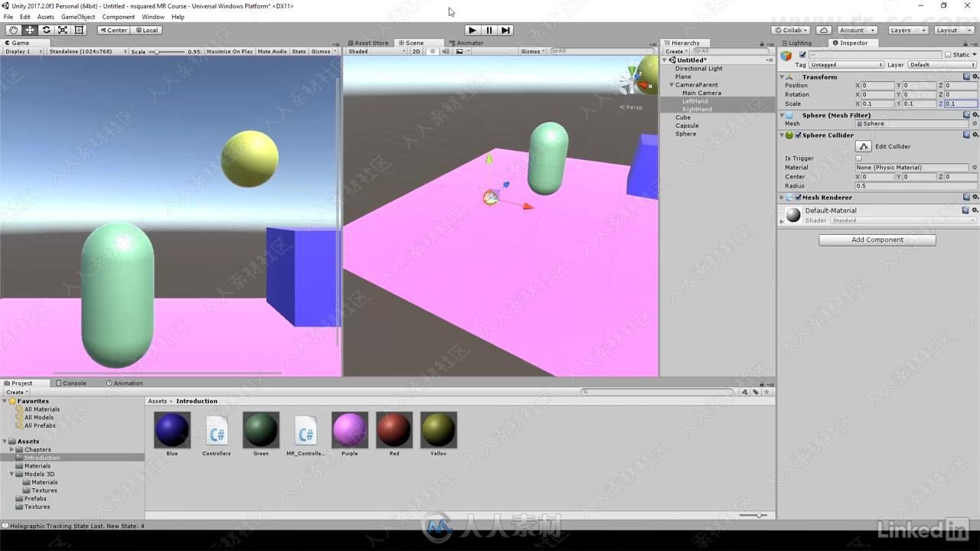Click the Collab button

coord(791,30)
